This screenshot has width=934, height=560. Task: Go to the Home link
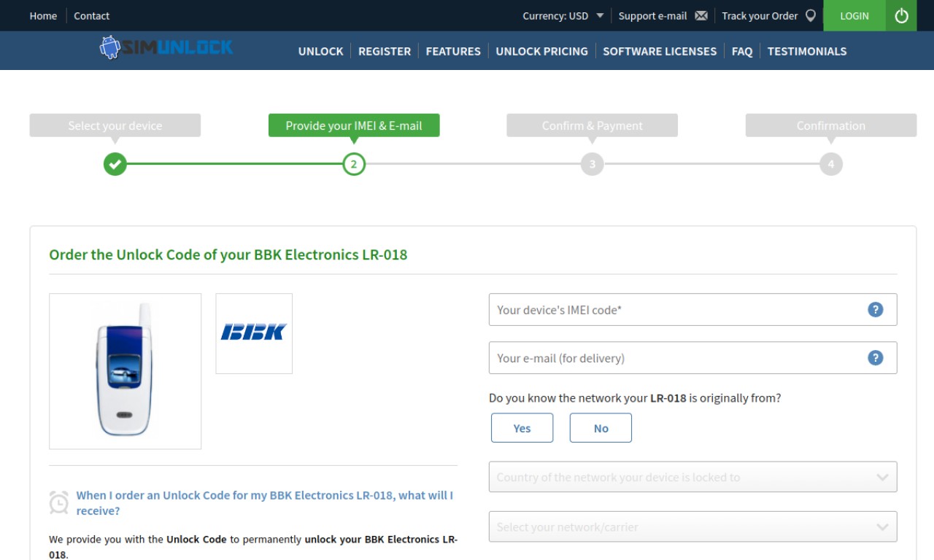pos(43,15)
